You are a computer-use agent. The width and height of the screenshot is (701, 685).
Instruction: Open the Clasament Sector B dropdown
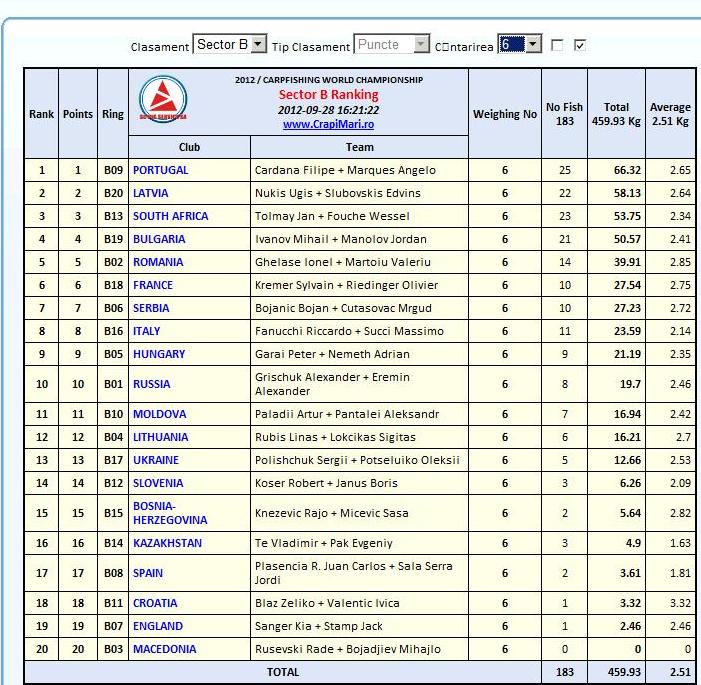pyautogui.click(x=230, y=44)
